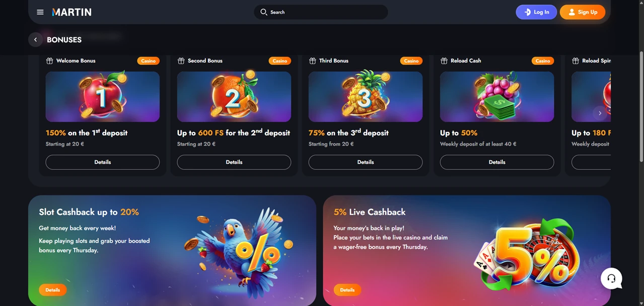Screen dimensions: 644x306
Task: Click into the Search field
Action: pyautogui.click(x=321, y=12)
